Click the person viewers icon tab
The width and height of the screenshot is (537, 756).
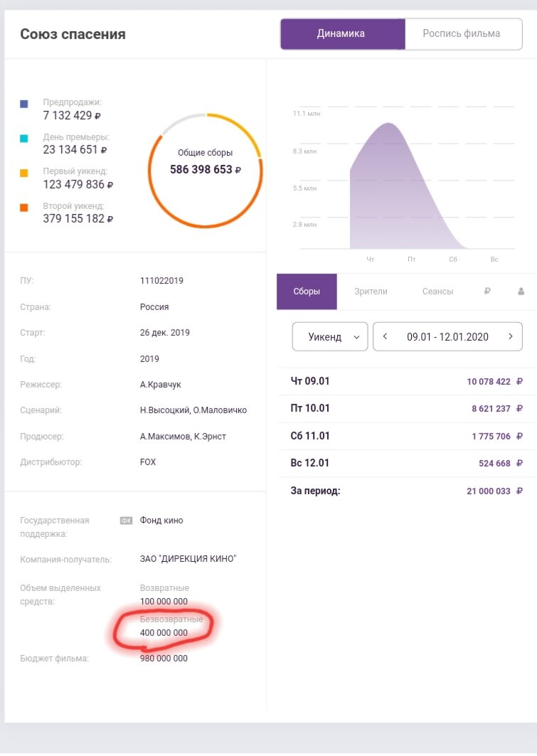[x=521, y=291]
